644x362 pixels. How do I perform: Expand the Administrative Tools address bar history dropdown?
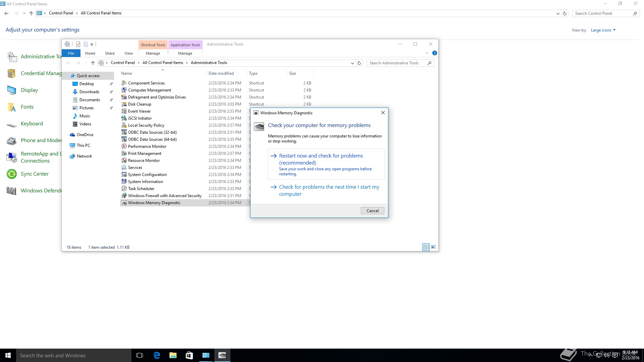click(x=352, y=63)
